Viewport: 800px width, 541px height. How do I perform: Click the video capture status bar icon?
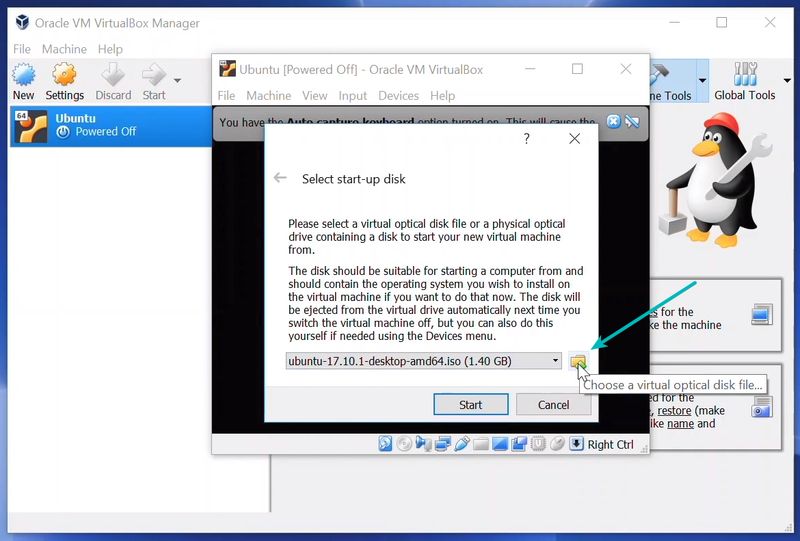click(519, 444)
